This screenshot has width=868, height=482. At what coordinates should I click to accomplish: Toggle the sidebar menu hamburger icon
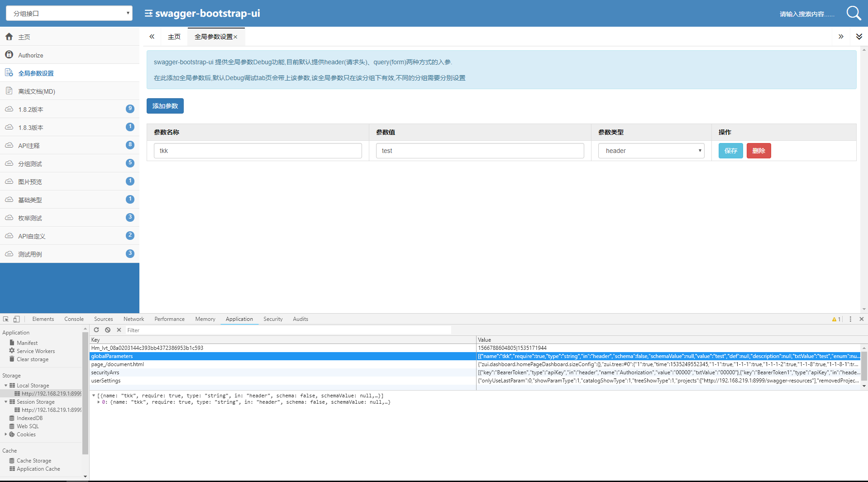148,14
